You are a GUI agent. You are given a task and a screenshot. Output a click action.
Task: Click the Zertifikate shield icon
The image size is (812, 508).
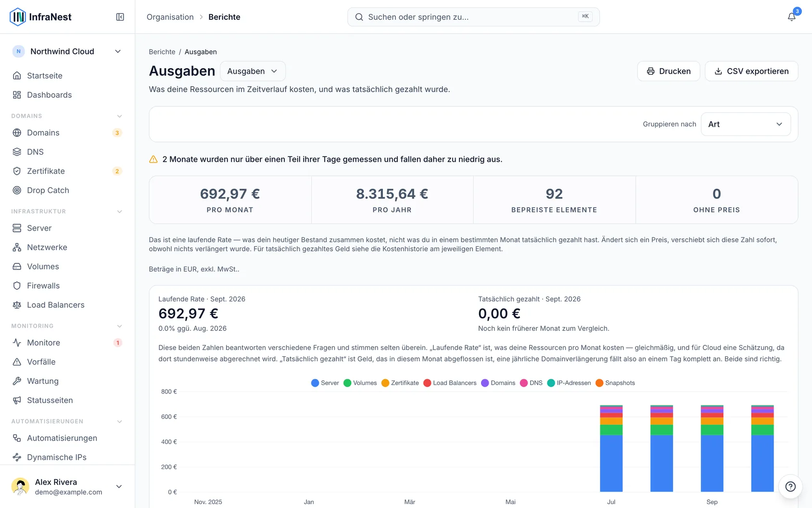pos(17,171)
